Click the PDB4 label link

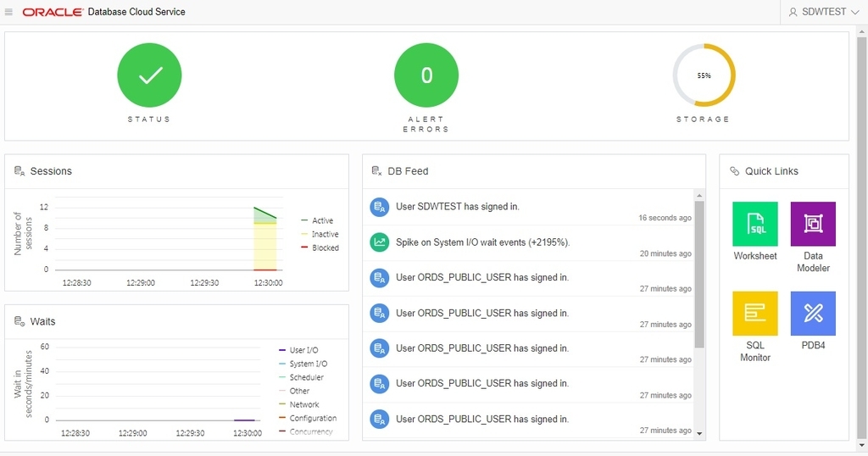pyautogui.click(x=813, y=345)
